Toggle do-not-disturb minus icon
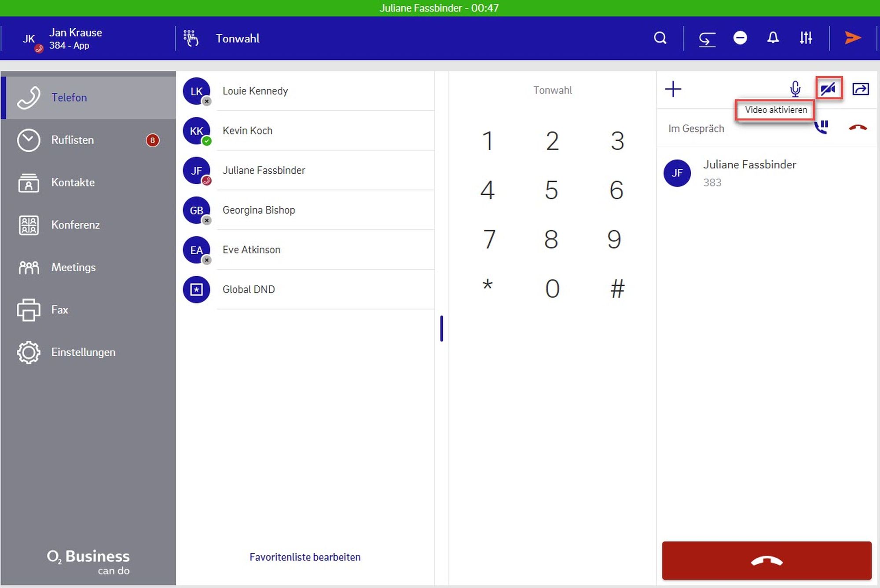This screenshot has height=588, width=880. pos(740,38)
